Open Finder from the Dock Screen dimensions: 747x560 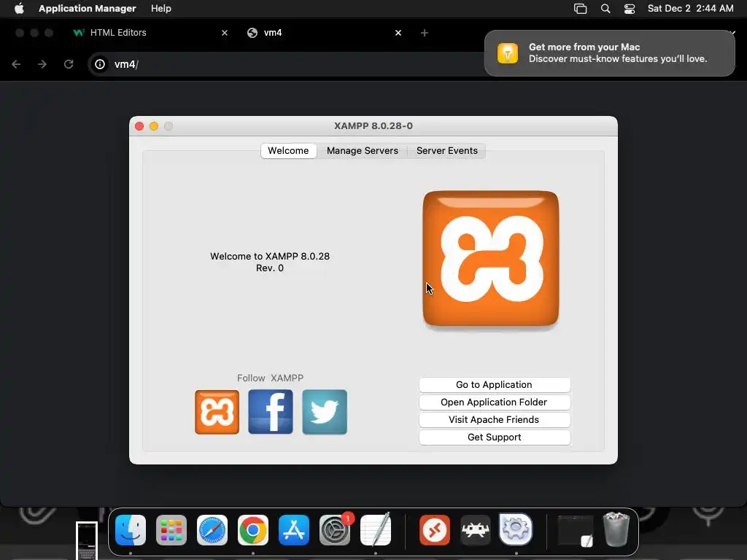131,530
